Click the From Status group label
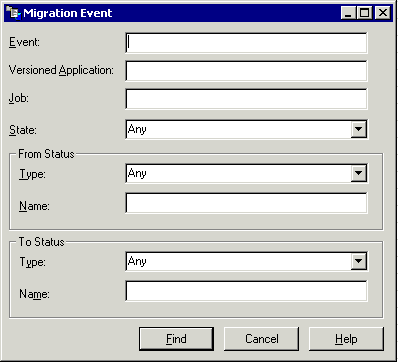Image resolution: width=398 pixels, height=362 pixels. tap(46, 154)
